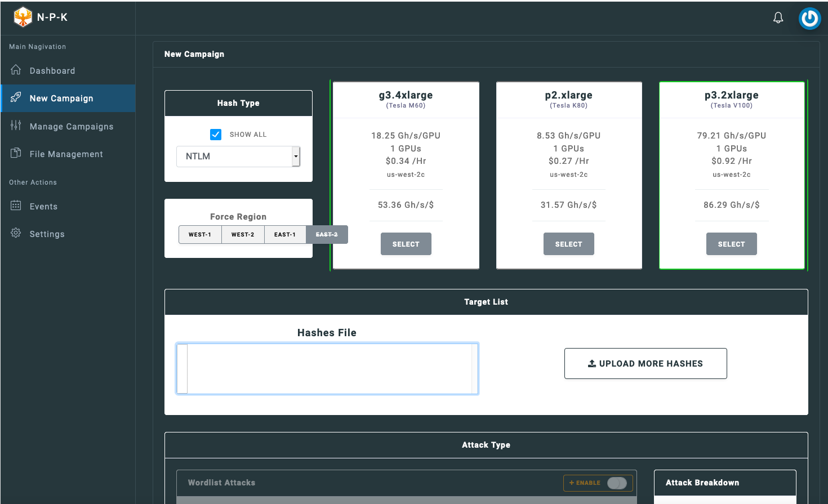Click the N-P-K phoenix logo
This screenshot has height=504, width=828.
pyautogui.click(x=23, y=17)
